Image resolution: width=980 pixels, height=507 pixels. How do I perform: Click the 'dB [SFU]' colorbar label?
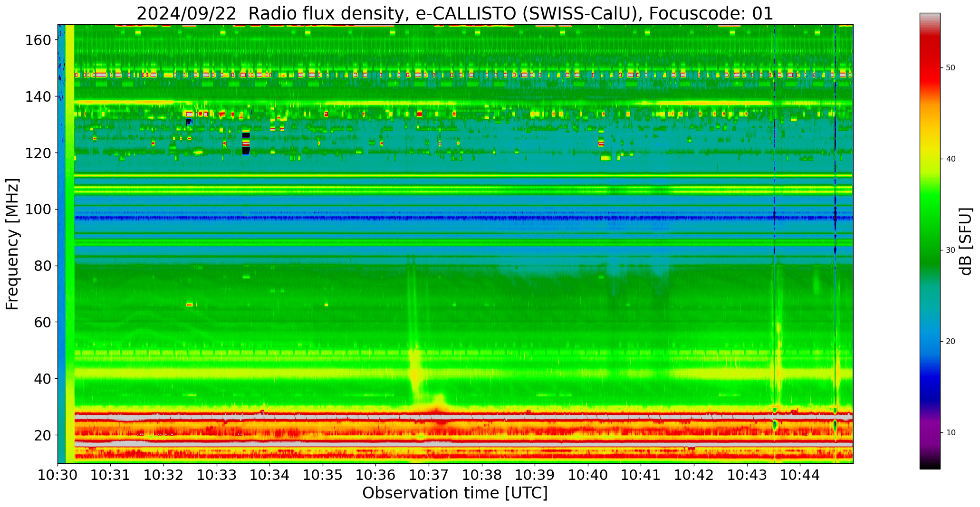click(x=966, y=241)
